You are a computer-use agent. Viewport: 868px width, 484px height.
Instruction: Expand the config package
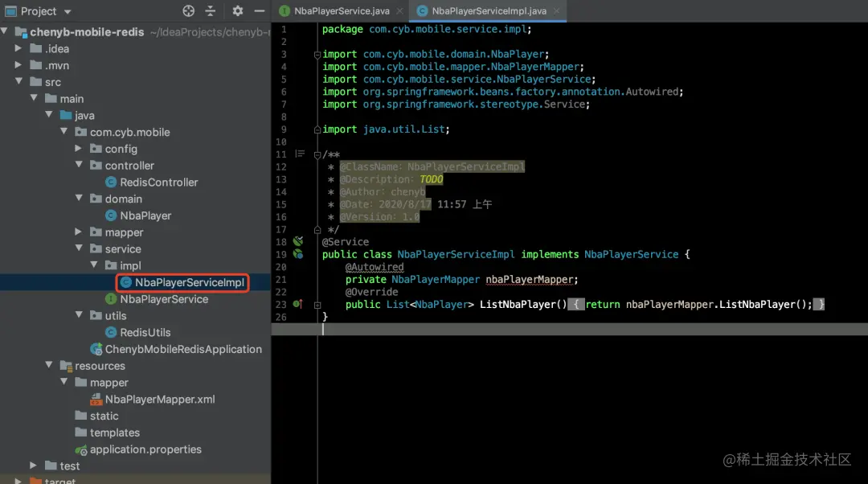79,149
